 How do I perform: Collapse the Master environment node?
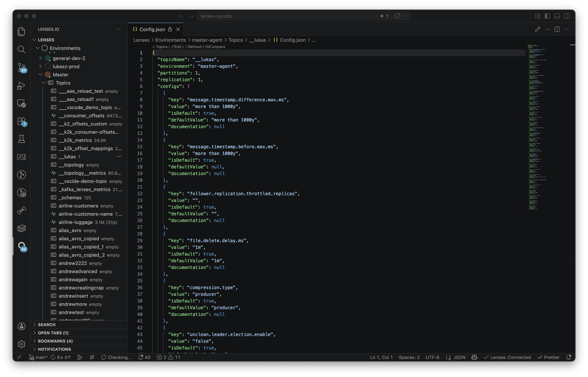click(x=40, y=75)
